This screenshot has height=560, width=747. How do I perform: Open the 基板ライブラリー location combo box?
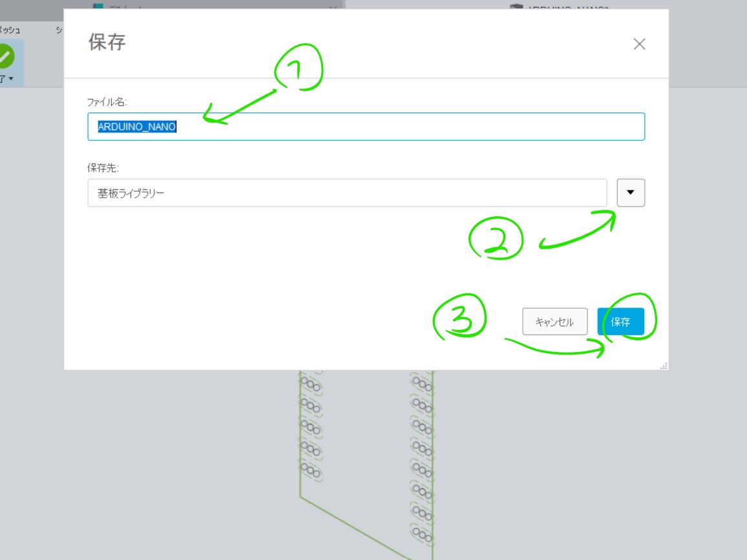click(x=348, y=192)
